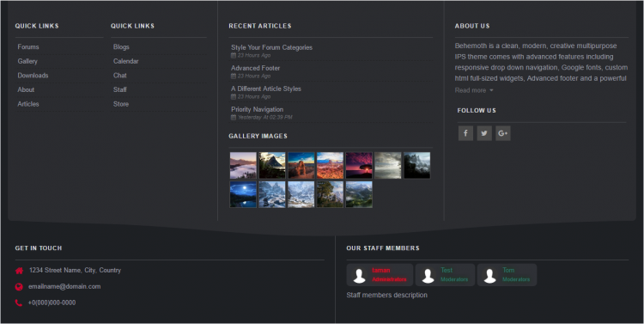
Task: Open the Twitter follow icon
Action: (484, 133)
